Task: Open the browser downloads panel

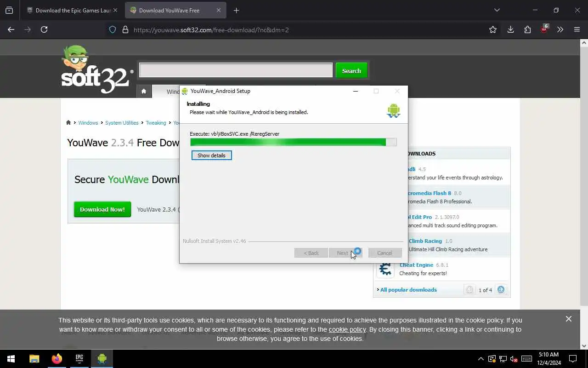Action: (x=510, y=29)
